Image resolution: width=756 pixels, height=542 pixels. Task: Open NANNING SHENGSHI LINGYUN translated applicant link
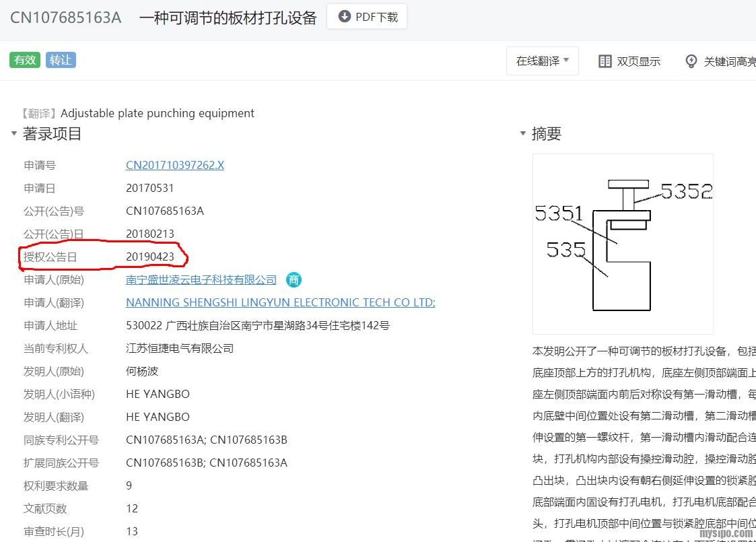(x=280, y=302)
